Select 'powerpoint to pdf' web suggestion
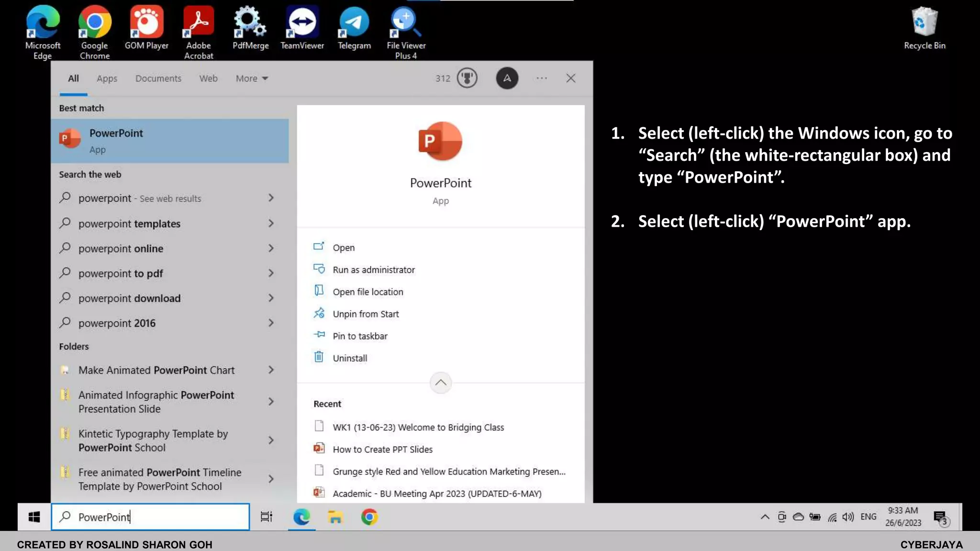Screen dimensions: 980x551 [121, 274]
